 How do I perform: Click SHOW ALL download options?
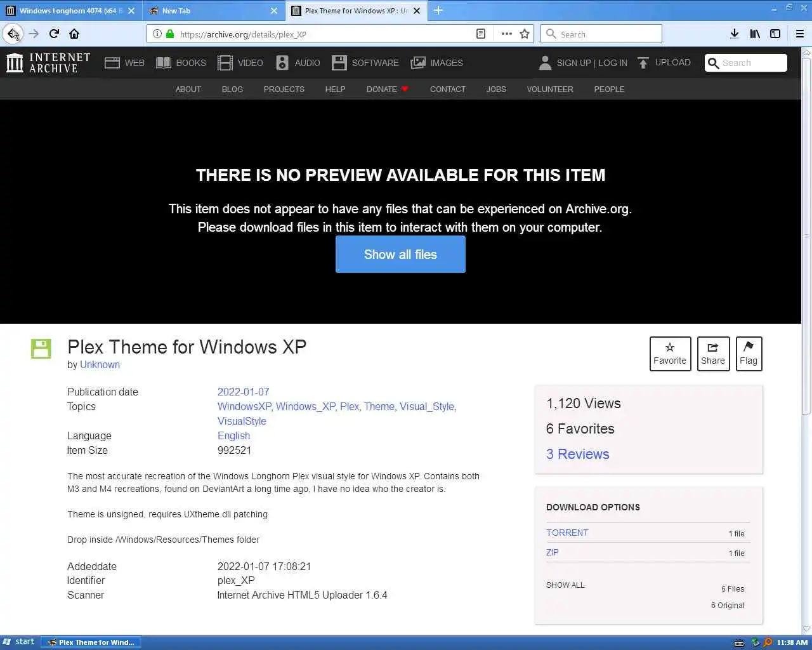[x=565, y=585]
